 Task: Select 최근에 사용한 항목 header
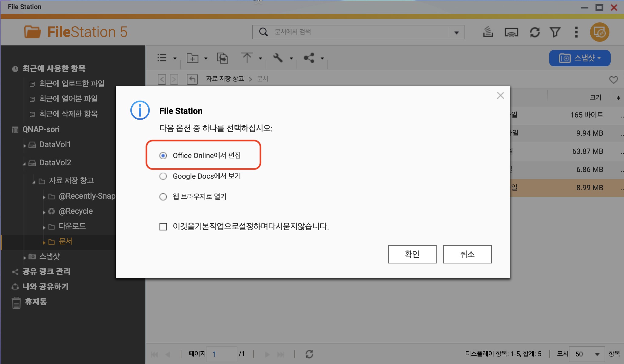(54, 68)
